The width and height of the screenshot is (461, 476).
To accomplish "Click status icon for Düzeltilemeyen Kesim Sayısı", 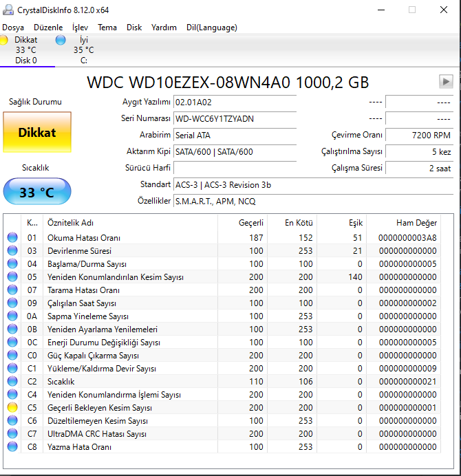I will [12, 420].
